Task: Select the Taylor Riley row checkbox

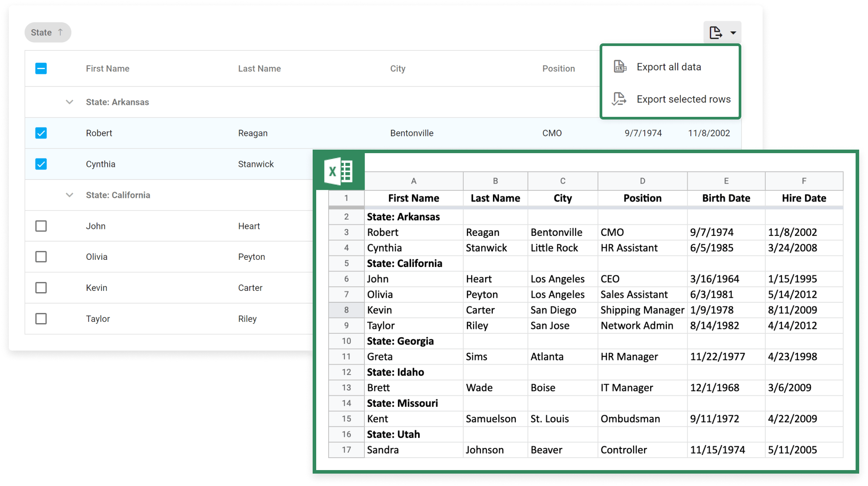Action: 41,319
